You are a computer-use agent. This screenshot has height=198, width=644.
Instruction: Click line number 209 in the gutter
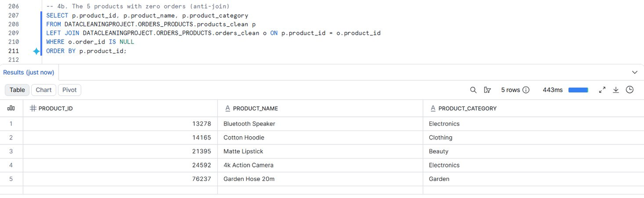tap(14, 33)
